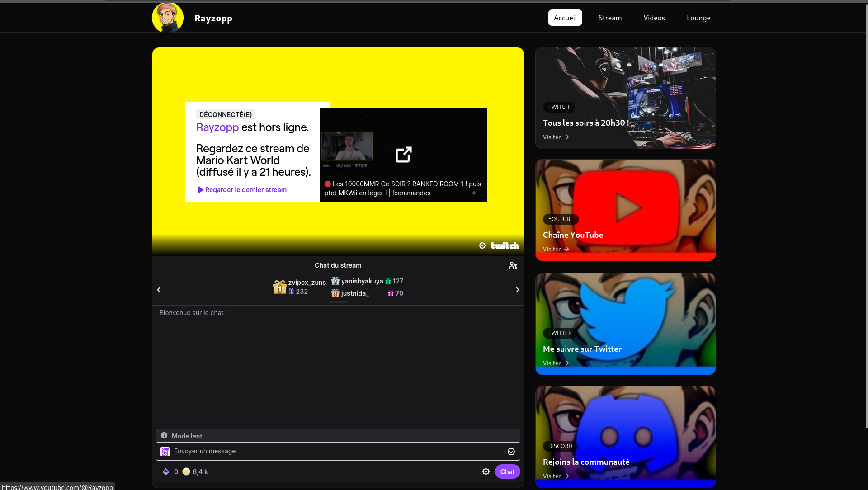
Task: Visit the Chaîne YouTube card
Action: coord(626,210)
